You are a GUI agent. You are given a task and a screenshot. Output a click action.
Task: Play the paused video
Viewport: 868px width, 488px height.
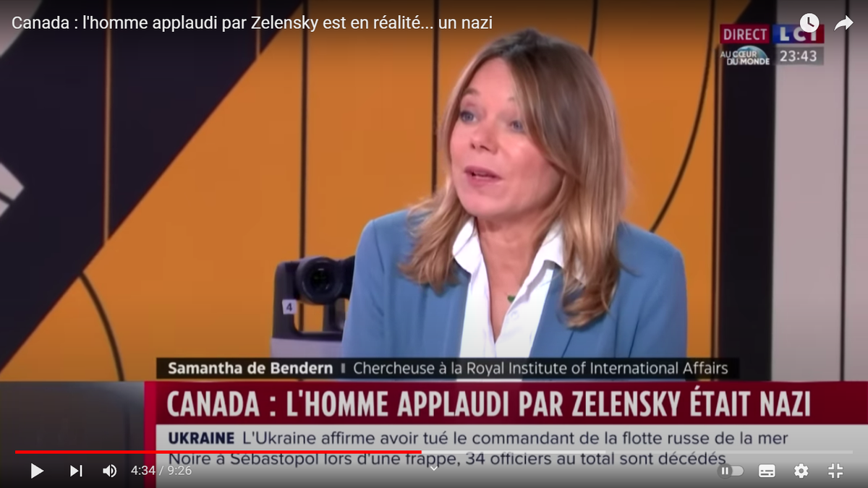pos(37,471)
